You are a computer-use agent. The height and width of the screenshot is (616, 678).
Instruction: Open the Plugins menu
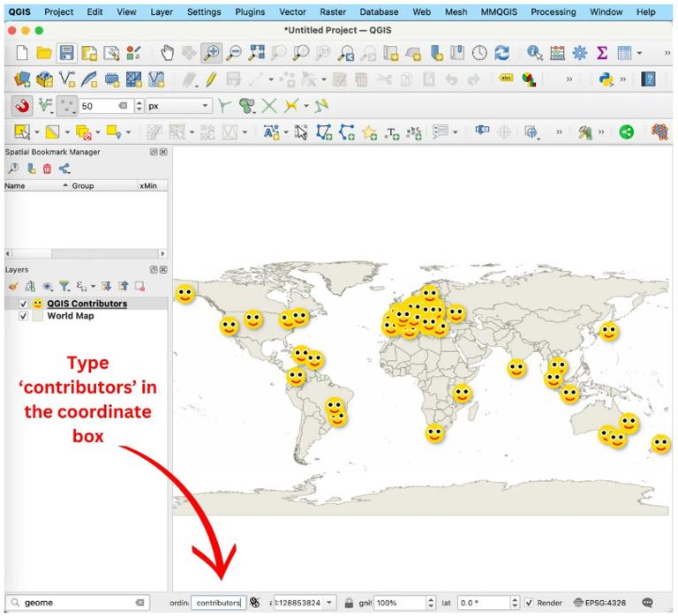[x=250, y=12]
